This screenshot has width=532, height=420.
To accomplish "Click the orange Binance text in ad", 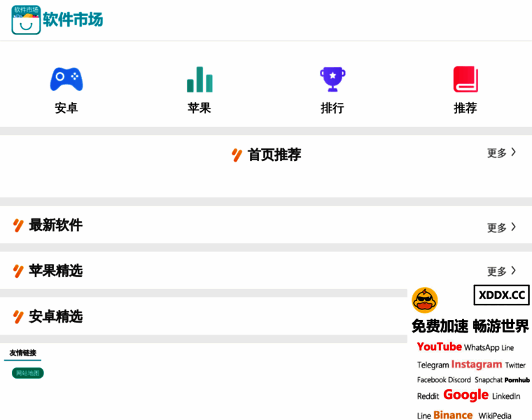I will (453, 415).
